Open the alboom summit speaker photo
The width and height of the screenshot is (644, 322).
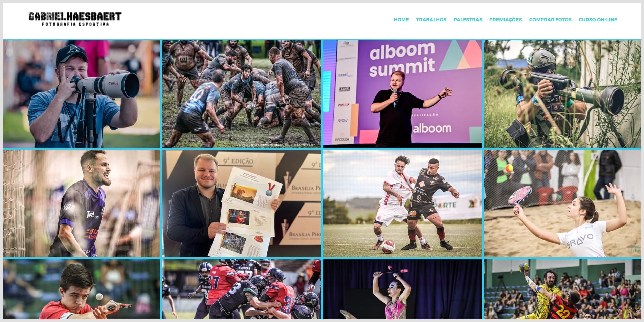[402, 94]
